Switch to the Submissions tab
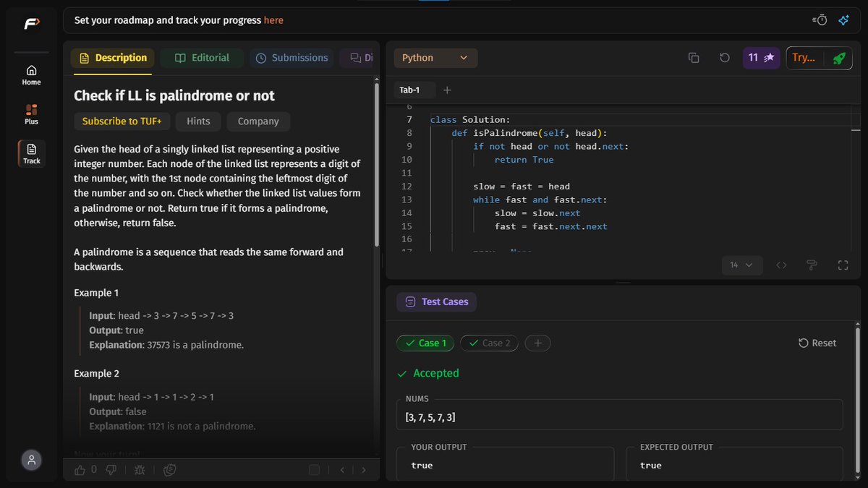 tap(292, 58)
